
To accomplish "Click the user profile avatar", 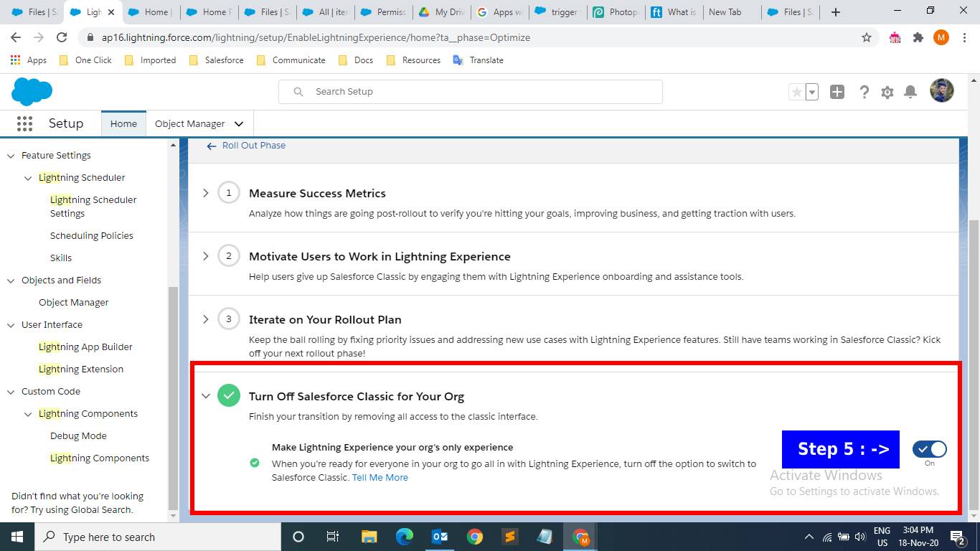I will click(941, 90).
